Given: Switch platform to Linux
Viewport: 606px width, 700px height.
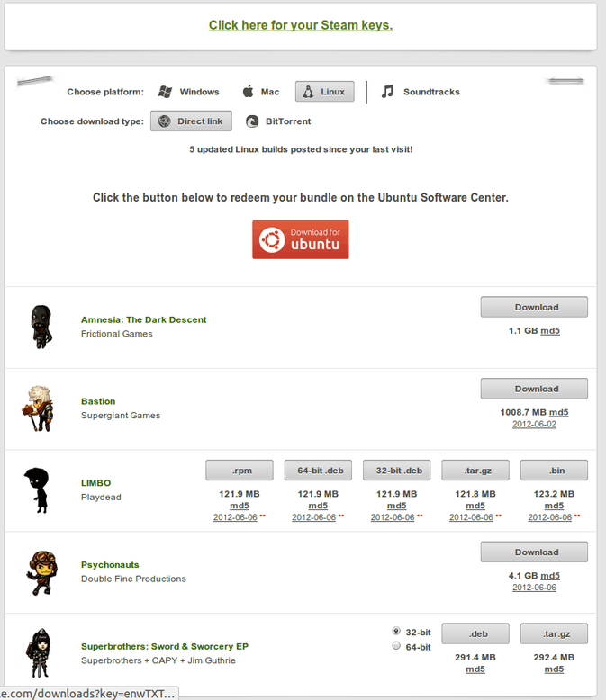Looking at the screenshot, I should (324, 92).
